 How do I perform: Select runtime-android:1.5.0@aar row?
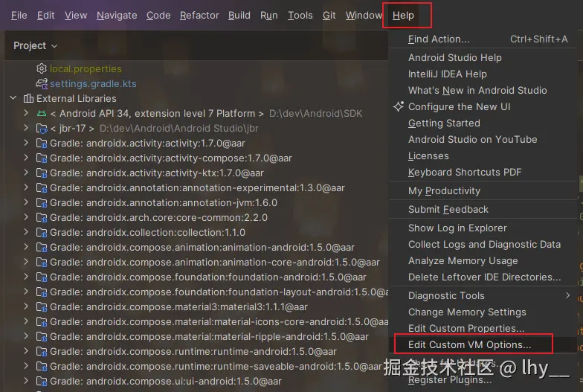pyautogui.click(x=196, y=351)
